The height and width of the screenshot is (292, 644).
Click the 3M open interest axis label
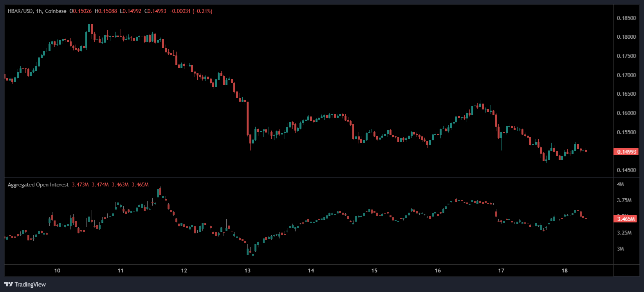coord(621,249)
